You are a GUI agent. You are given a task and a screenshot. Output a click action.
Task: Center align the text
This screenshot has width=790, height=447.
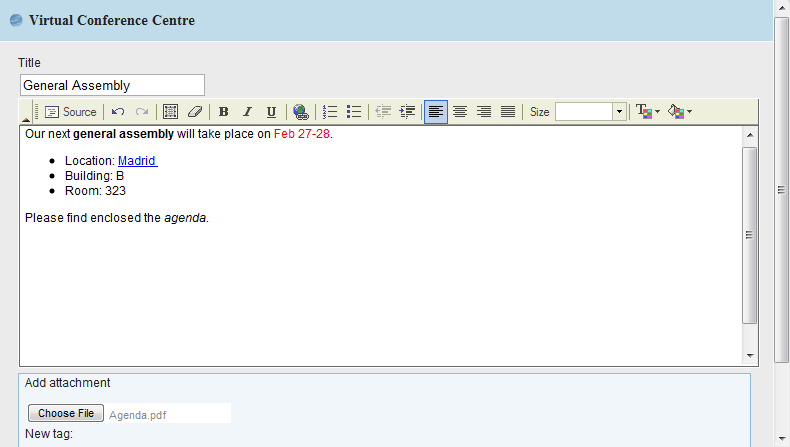pyautogui.click(x=460, y=112)
